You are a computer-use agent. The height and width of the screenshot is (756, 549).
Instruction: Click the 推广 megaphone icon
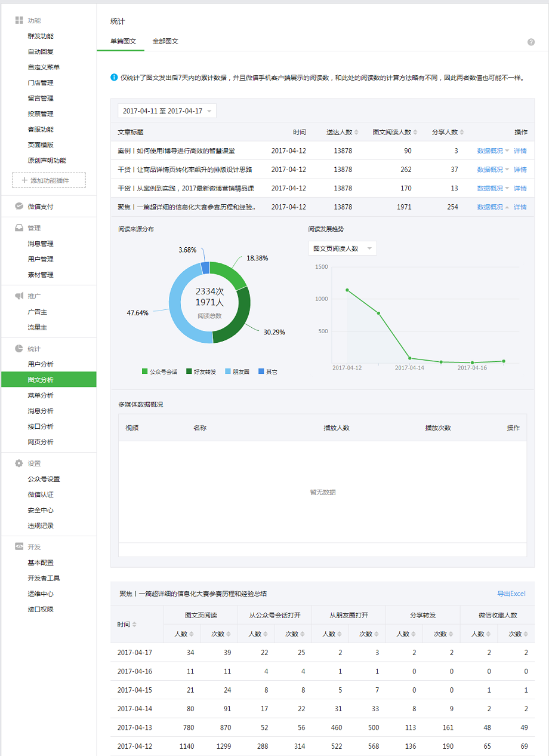point(19,296)
